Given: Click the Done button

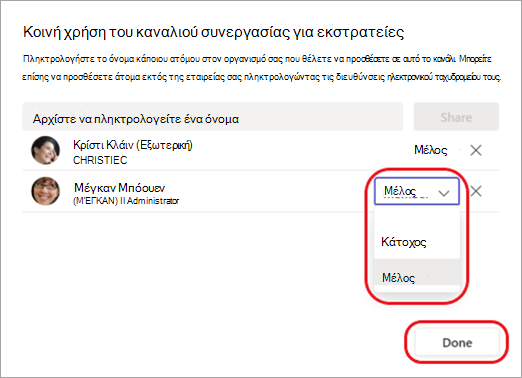Looking at the screenshot, I should click(457, 342).
